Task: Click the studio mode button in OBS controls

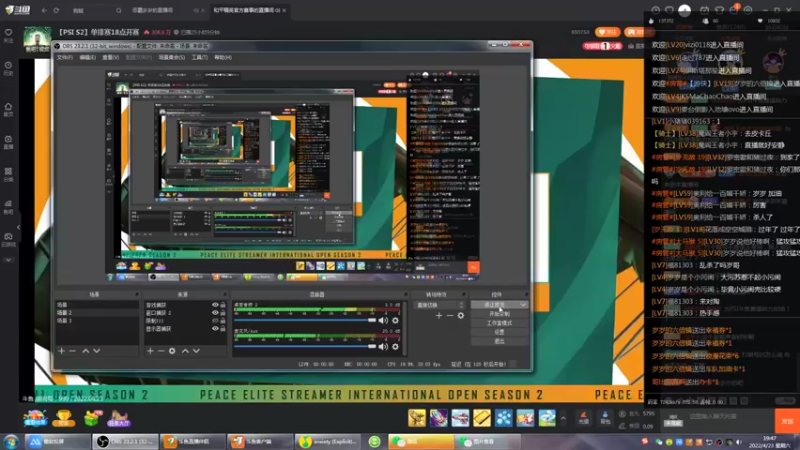Action: pos(499,323)
